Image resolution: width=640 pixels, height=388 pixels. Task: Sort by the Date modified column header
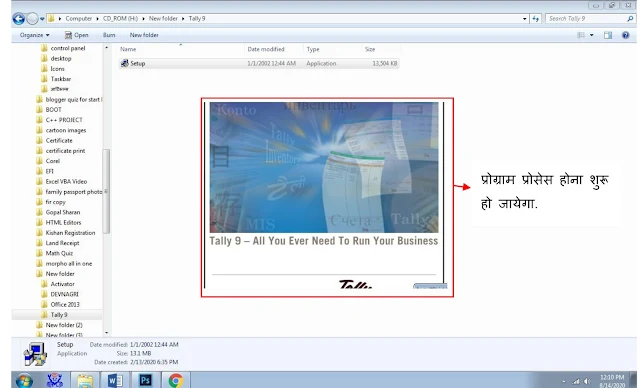click(x=266, y=49)
